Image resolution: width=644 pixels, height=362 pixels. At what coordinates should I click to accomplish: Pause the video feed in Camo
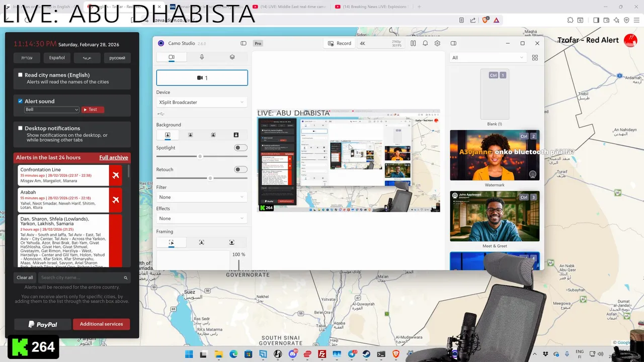(413, 43)
